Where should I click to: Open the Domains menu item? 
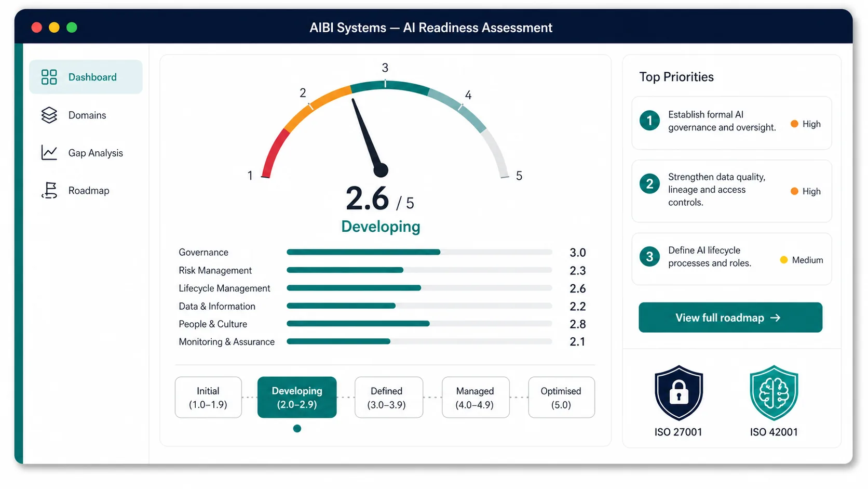(86, 115)
